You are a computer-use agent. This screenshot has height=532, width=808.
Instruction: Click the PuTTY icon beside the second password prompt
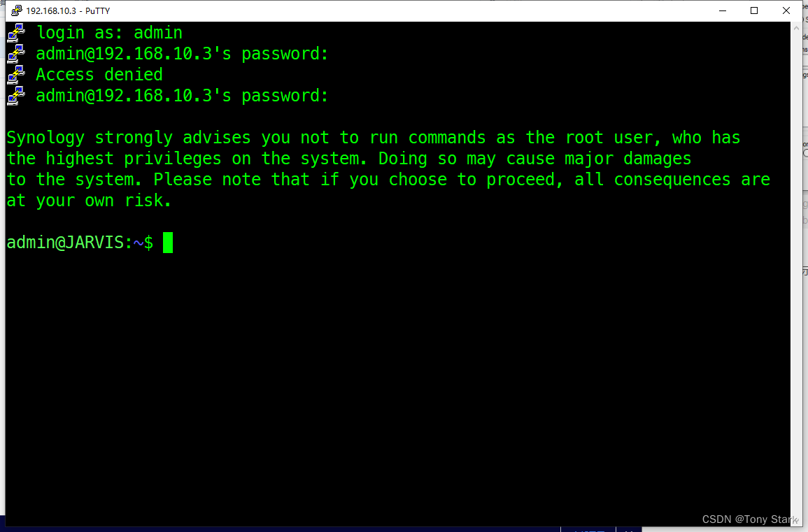pos(16,96)
